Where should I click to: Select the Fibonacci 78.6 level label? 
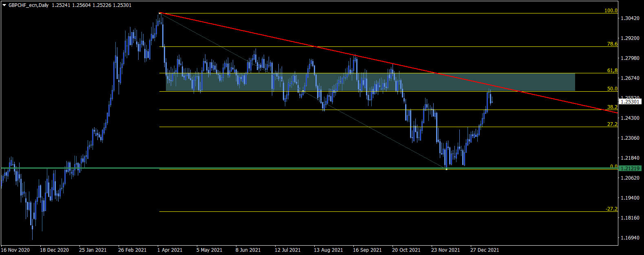pos(612,44)
